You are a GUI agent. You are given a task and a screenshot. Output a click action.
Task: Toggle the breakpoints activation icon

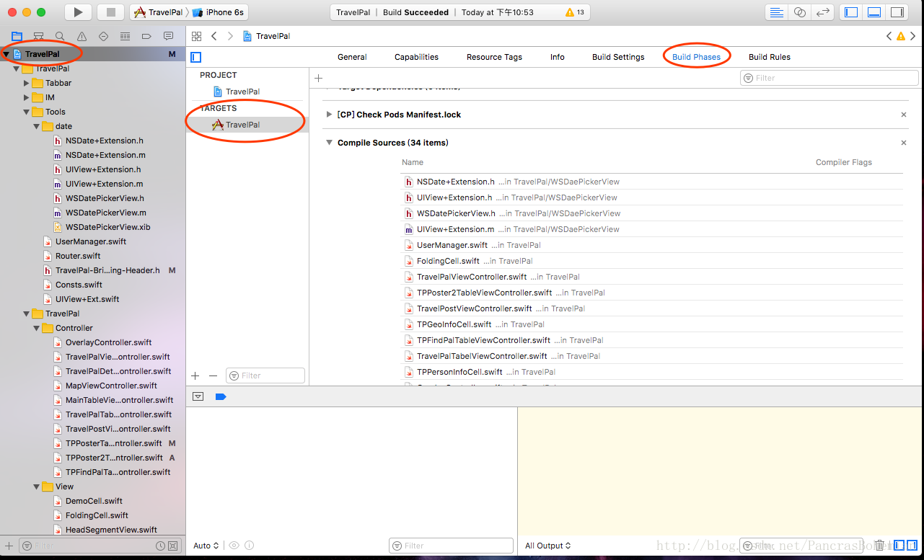click(x=221, y=396)
